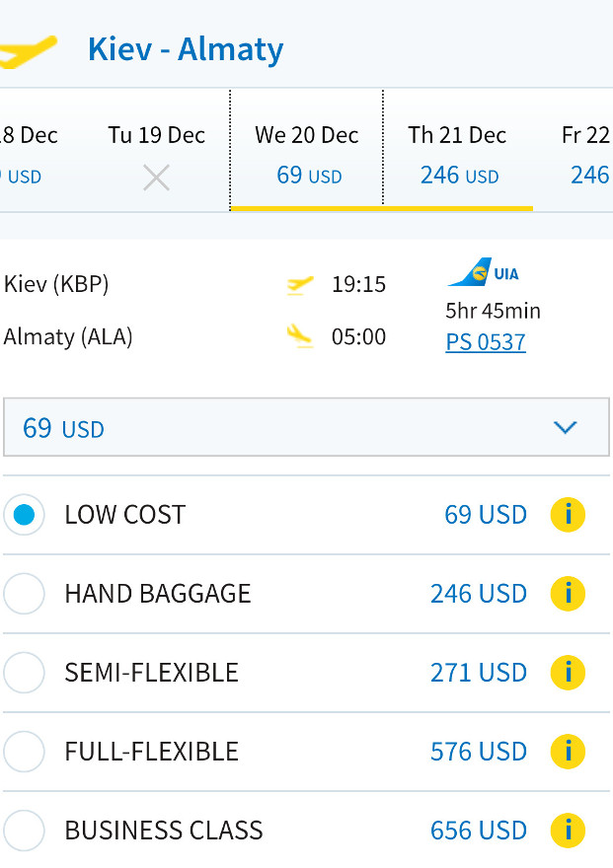The image size is (613, 868).
Task: Choose the HAND BAGGAGE fare option
Action: pyautogui.click(x=24, y=594)
